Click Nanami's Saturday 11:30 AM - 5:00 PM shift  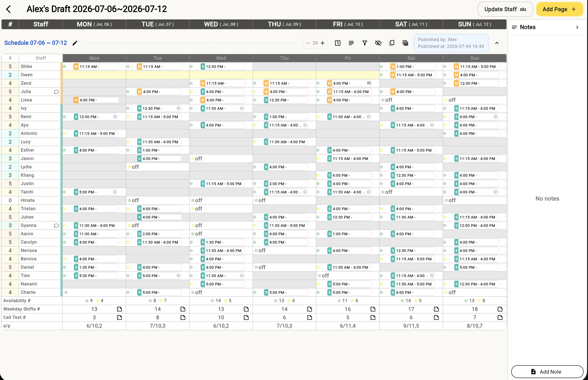coord(413,284)
